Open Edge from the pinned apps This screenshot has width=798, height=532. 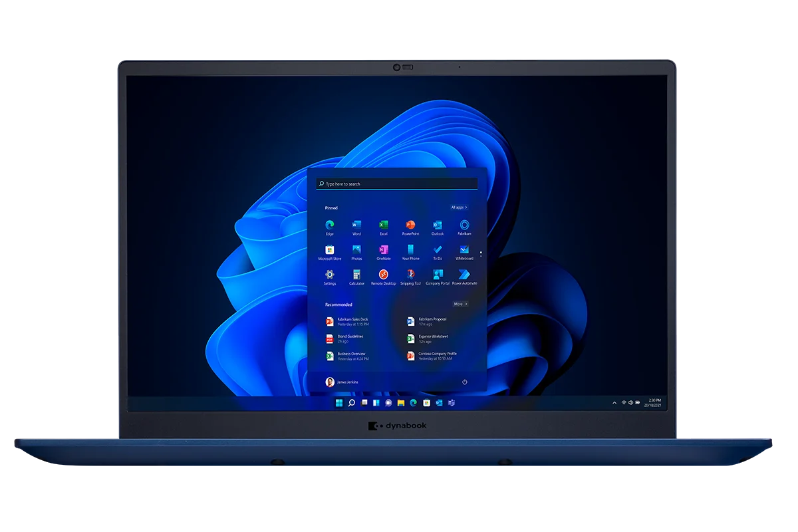330,225
